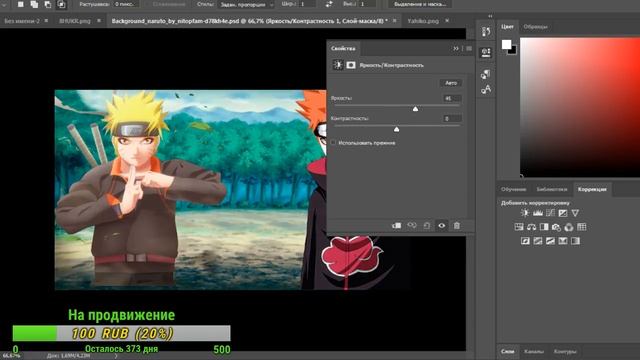Add an Exposure adjustment from Коррекция panel

[563, 213]
